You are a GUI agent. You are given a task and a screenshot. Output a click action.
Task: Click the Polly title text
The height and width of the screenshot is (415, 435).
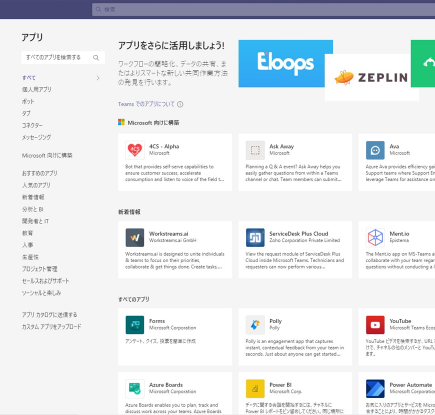(276, 321)
